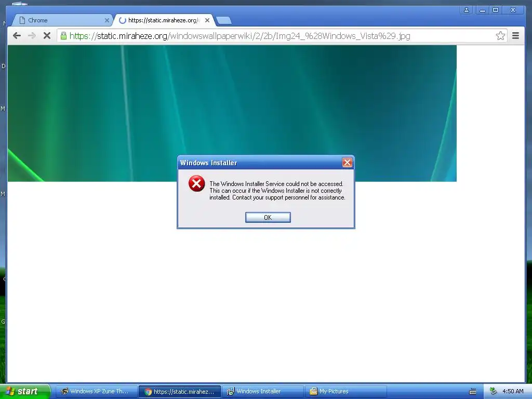532x399 pixels.
Task: Bookmark this page with star icon
Action: click(x=500, y=36)
